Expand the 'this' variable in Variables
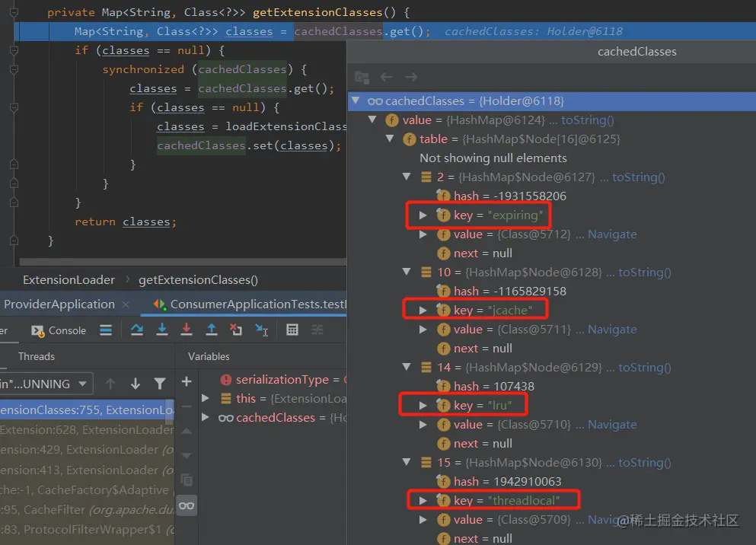This screenshot has width=756, height=545. (x=205, y=398)
